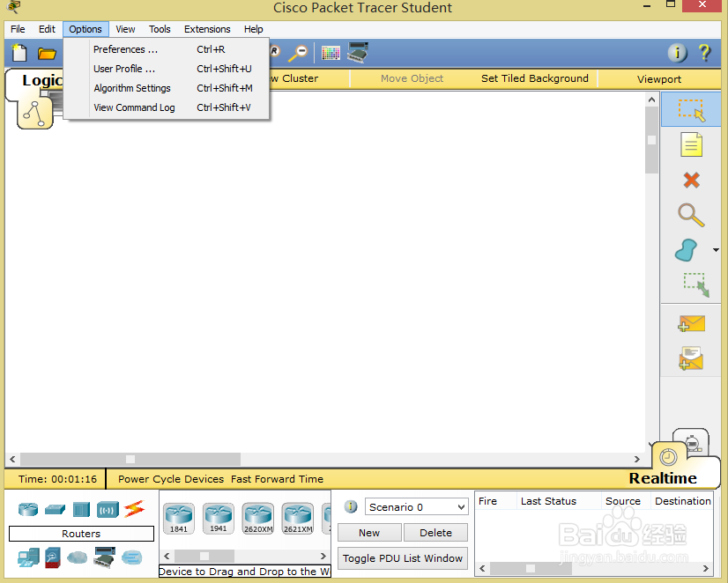Viewport: 728px width, 583px height.
Task: Select the End Devices category icon
Action: pos(28,558)
